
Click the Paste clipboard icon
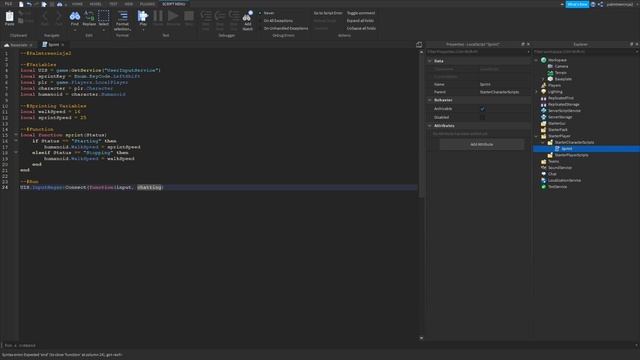[9, 17]
